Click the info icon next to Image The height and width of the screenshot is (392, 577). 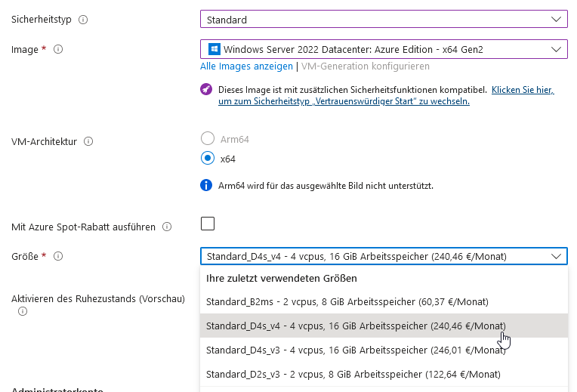58,49
